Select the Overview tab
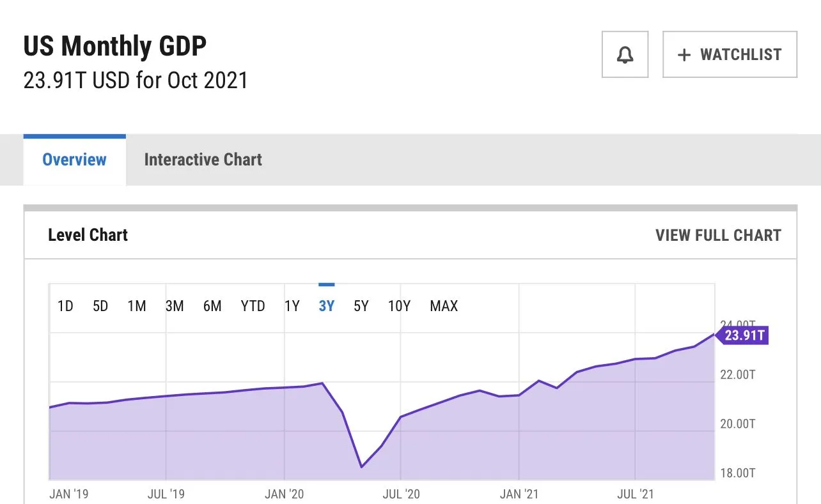Viewport: 821px width, 504px height. (74, 160)
